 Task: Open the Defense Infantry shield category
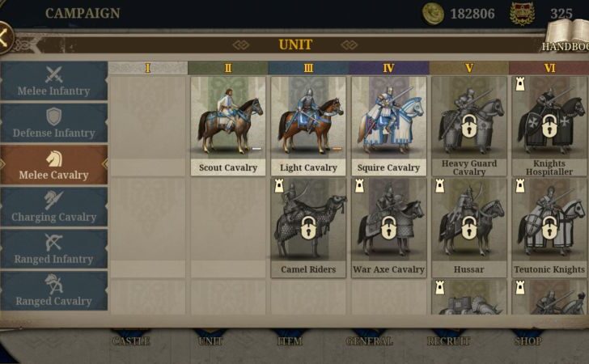pyautogui.click(x=53, y=123)
